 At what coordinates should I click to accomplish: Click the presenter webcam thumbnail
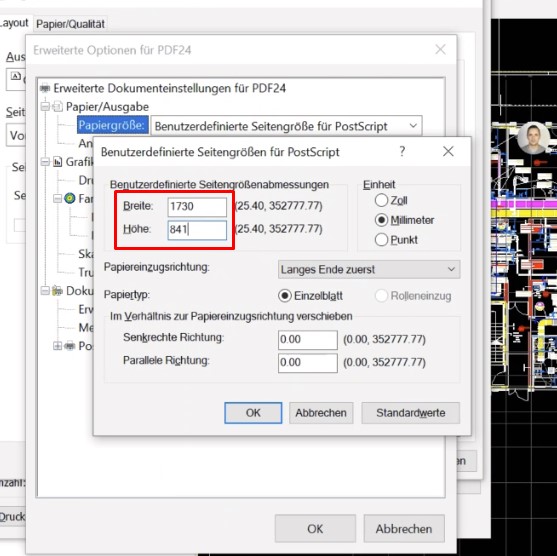point(534,138)
